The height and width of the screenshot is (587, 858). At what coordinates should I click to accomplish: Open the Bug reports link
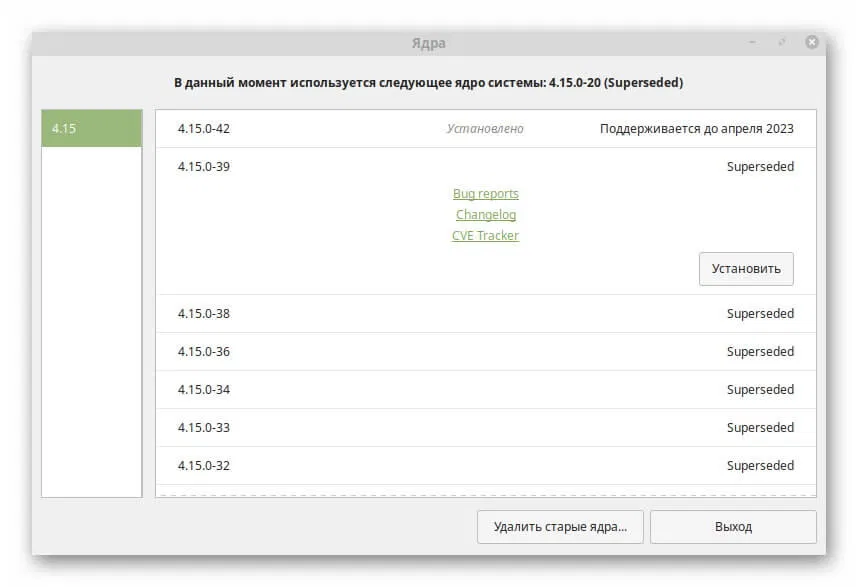click(486, 193)
